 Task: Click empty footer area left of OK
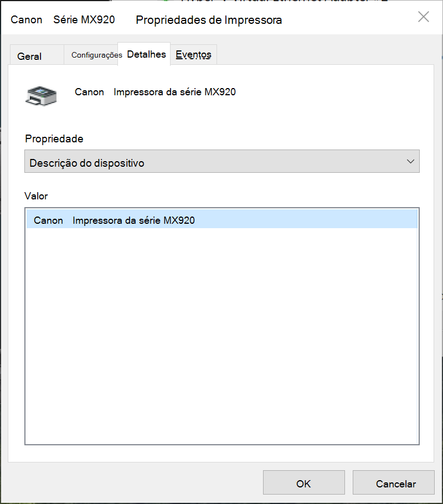(x=133, y=484)
